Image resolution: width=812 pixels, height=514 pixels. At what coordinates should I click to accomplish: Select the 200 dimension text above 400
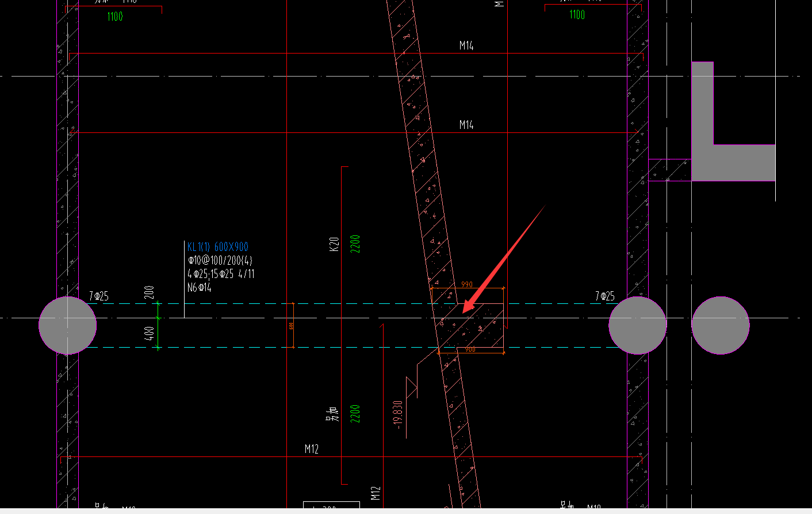tap(149, 292)
